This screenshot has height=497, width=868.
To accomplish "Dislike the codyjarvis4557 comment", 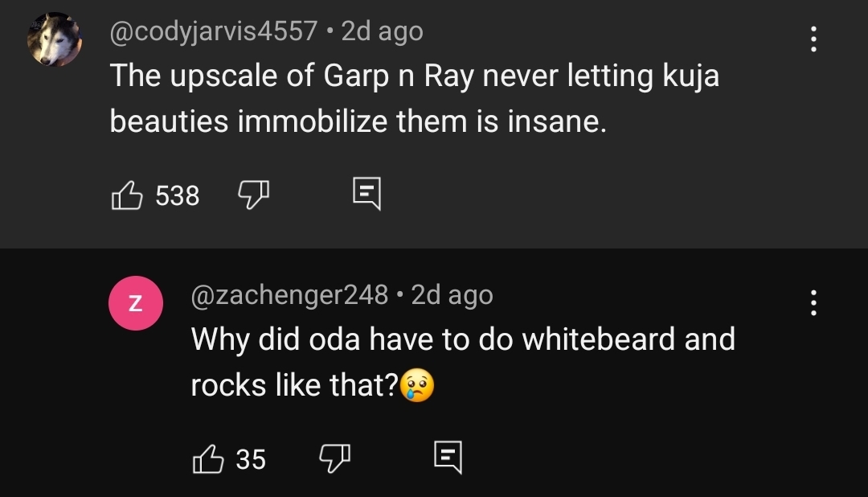I will coord(253,195).
